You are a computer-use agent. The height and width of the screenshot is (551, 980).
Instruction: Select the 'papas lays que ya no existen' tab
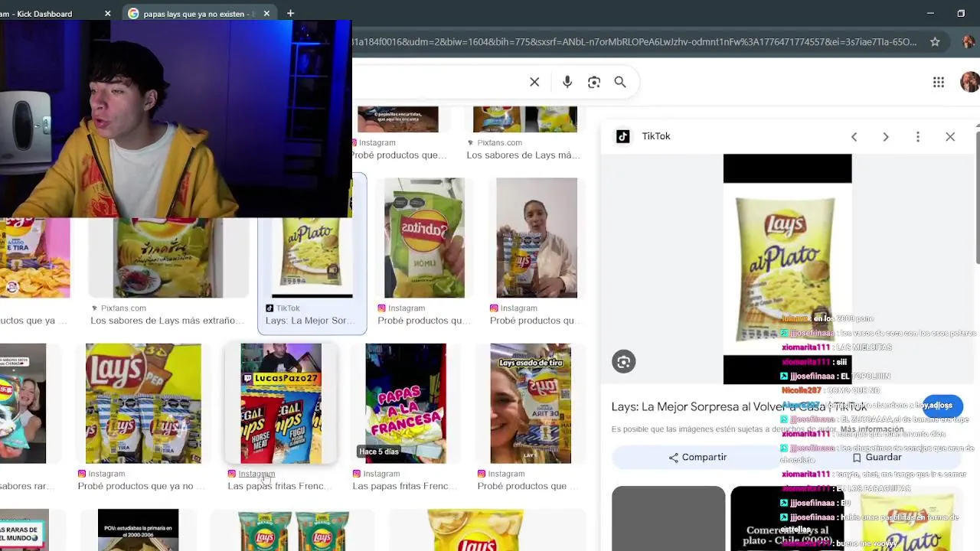pos(198,14)
